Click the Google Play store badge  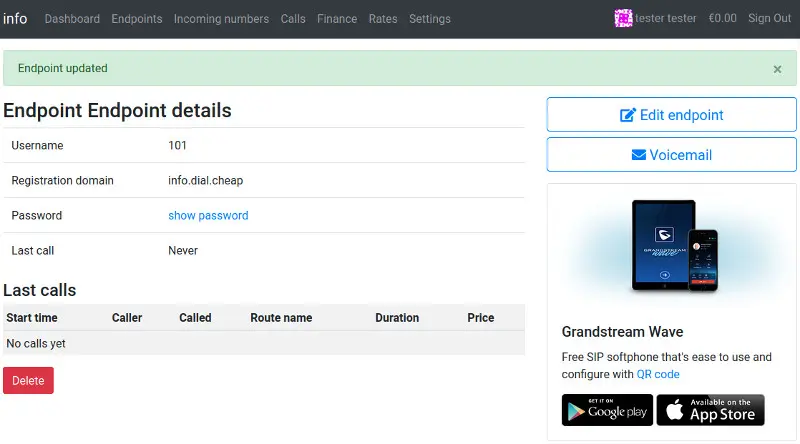607,410
